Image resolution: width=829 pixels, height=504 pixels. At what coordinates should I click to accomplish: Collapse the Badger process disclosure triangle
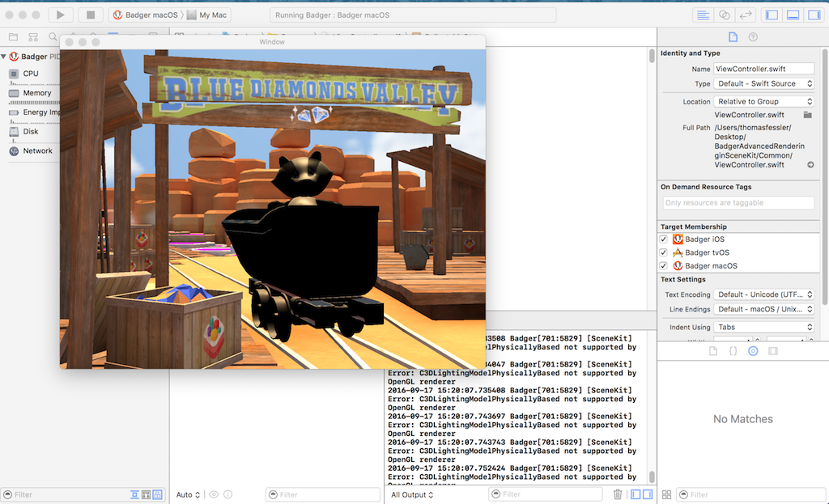(3, 56)
